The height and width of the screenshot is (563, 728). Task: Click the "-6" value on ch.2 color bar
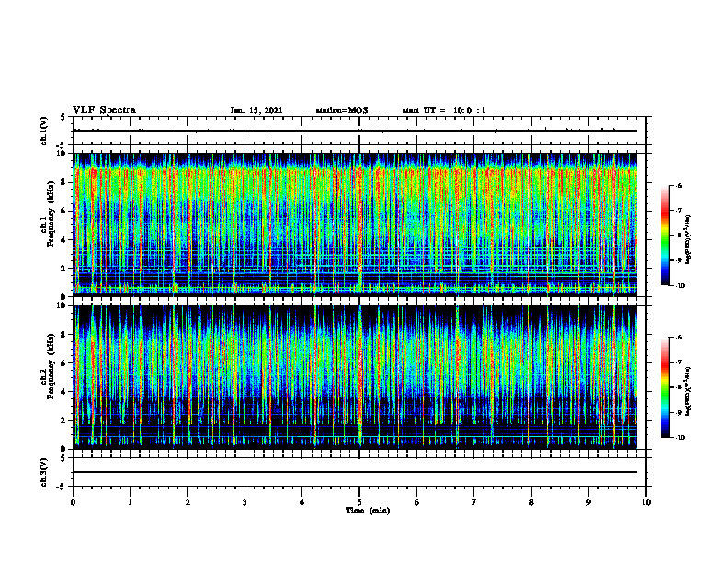[x=678, y=338]
